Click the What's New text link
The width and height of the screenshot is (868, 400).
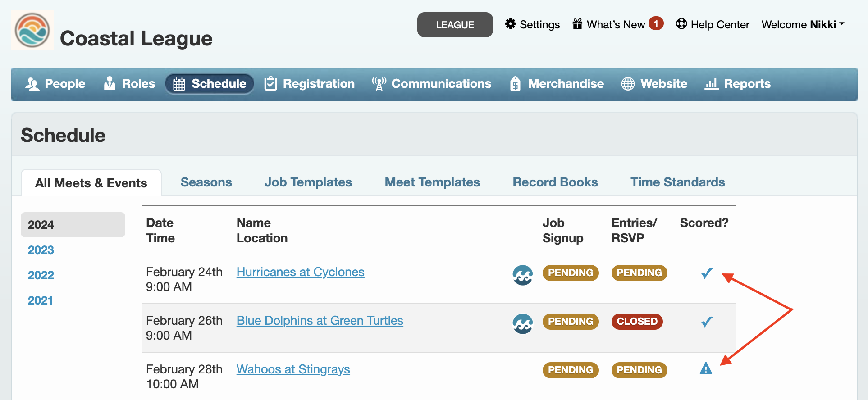[x=616, y=24]
